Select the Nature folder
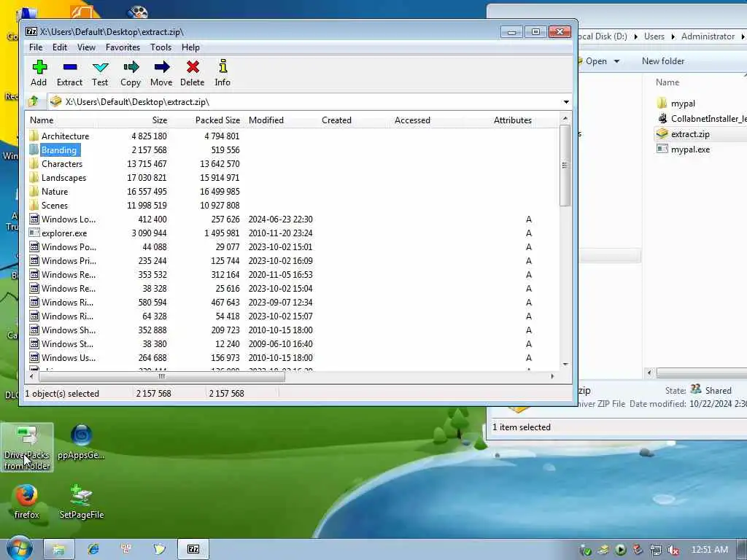 point(49,192)
